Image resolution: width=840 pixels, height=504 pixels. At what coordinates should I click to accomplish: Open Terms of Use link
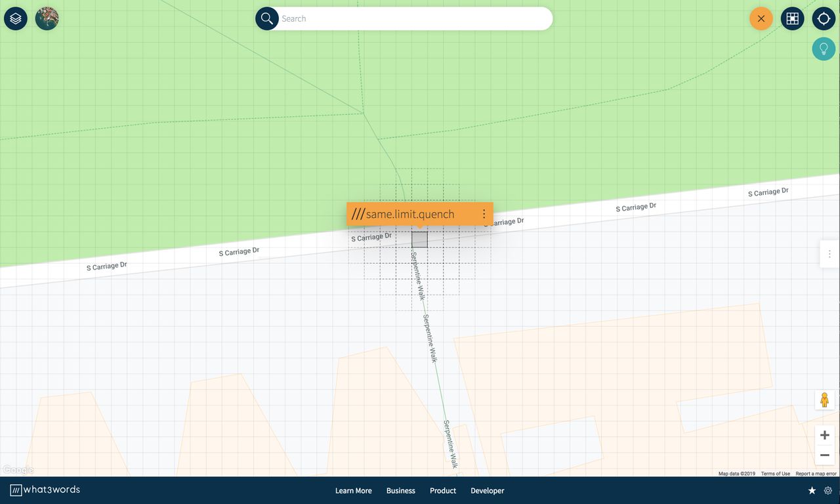[x=776, y=473]
